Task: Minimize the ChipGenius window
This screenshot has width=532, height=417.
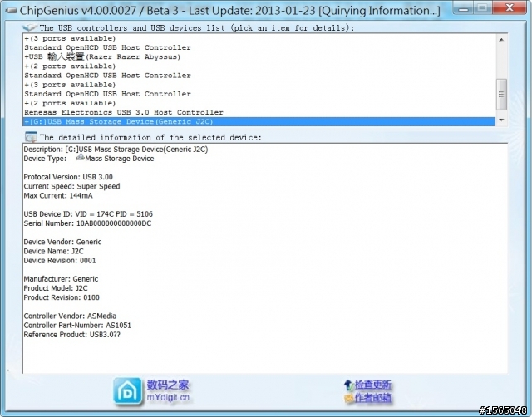Action: tap(464, 8)
